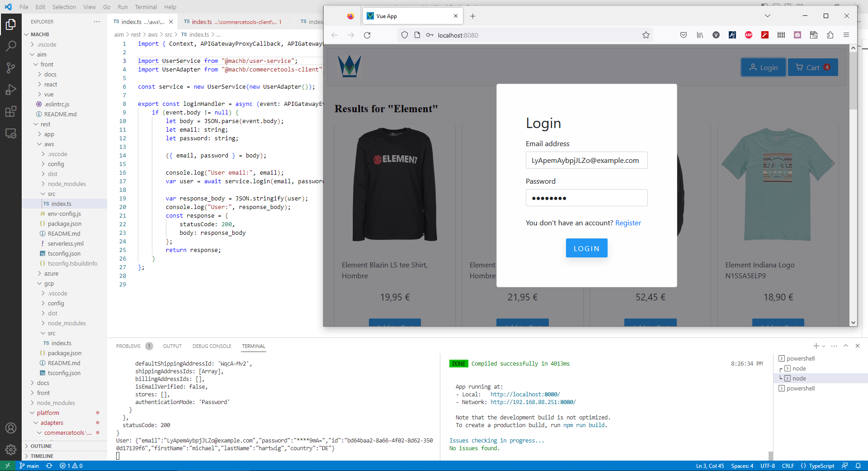Bookmark this page with star icon
The image size is (868, 471).
click(646, 35)
